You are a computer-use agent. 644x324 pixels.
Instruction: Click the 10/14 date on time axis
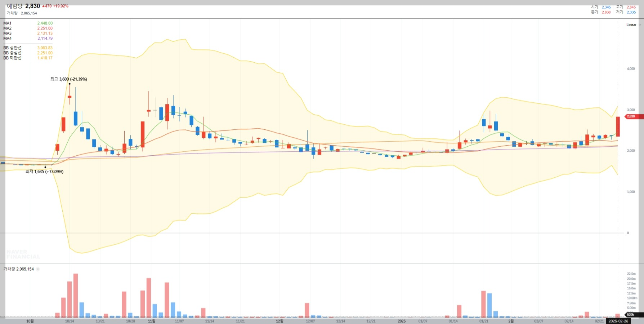click(x=70, y=321)
